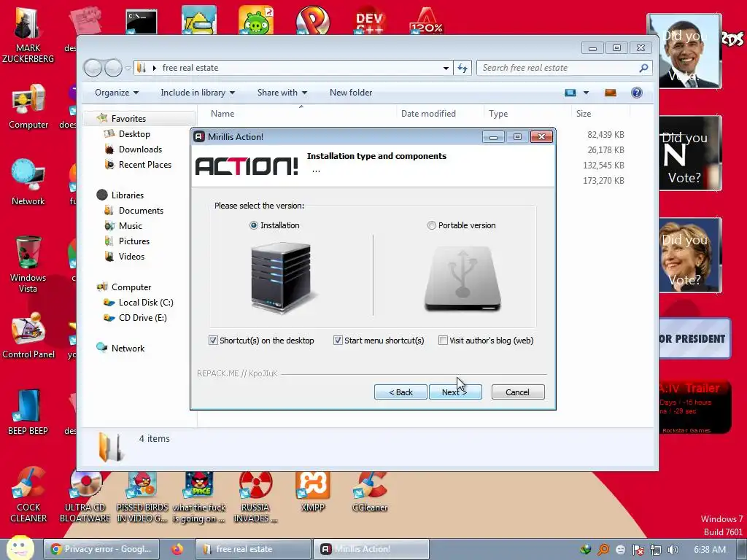The width and height of the screenshot is (747, 560).
Task: Click the Obama Did you Vote gadget
Action: (684, 51)
